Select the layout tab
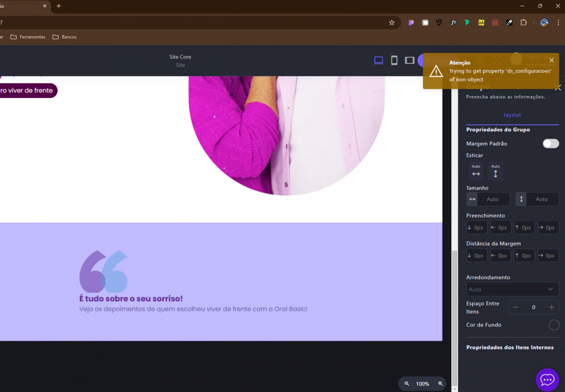 click(512, 115)
